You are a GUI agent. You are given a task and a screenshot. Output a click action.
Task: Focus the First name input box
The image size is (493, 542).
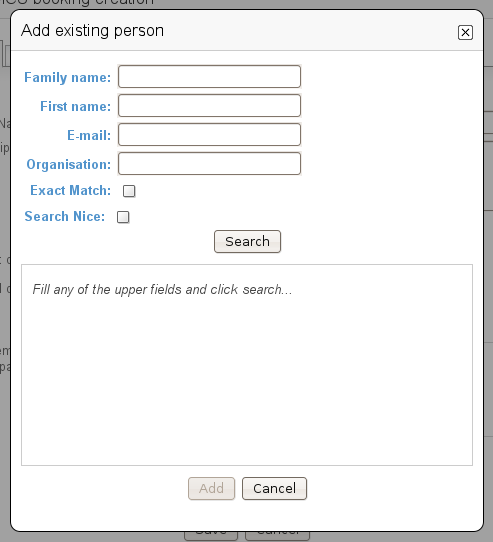[210, 105]
